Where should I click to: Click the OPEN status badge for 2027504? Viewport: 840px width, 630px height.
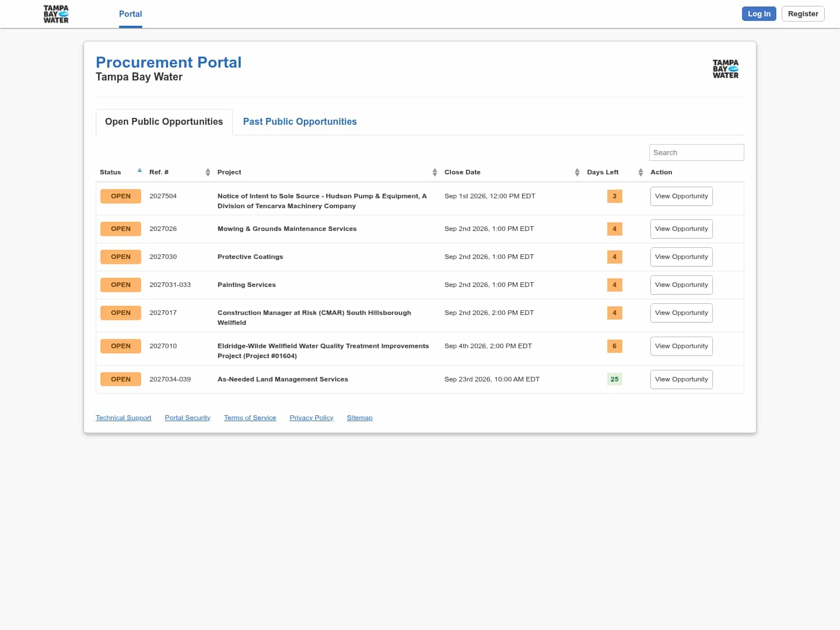121,196
